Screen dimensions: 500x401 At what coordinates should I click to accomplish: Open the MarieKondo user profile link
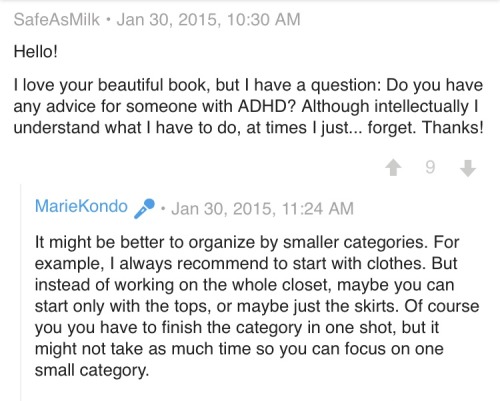pyautogui.click(x=81, y=206)
